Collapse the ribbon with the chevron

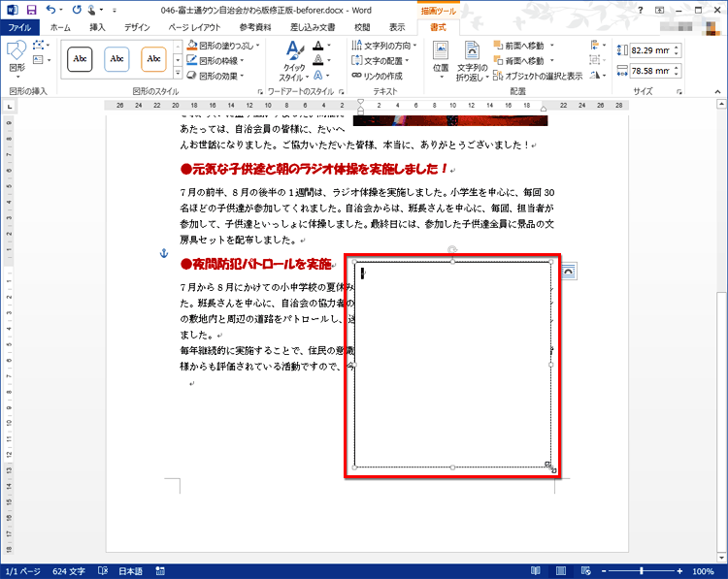tap(717, 92)
